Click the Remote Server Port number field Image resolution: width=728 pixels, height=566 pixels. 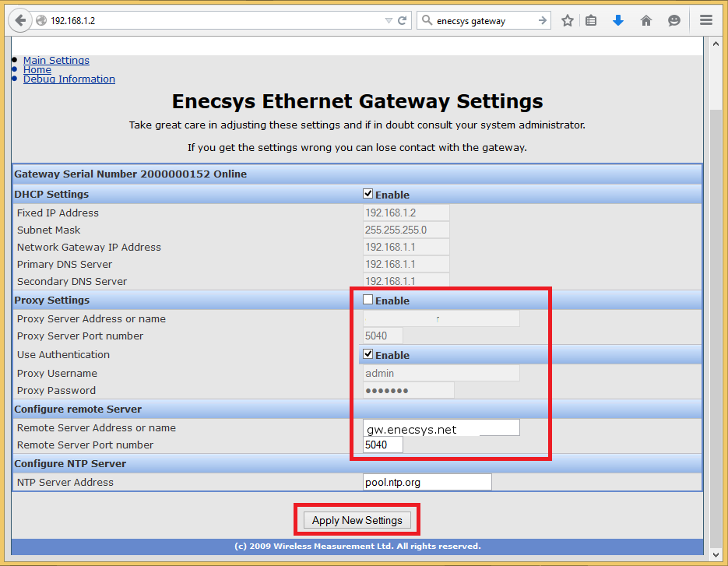click(383, 445)
